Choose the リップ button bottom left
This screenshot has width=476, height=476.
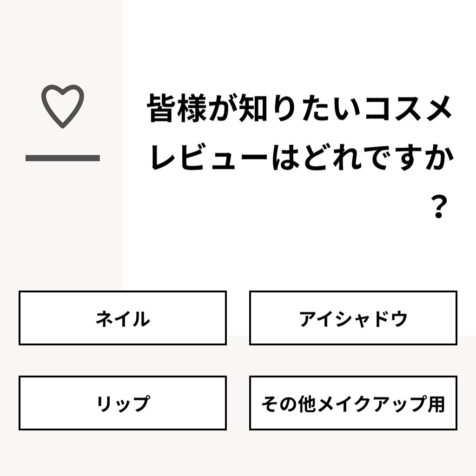click(x=122, y=403)
